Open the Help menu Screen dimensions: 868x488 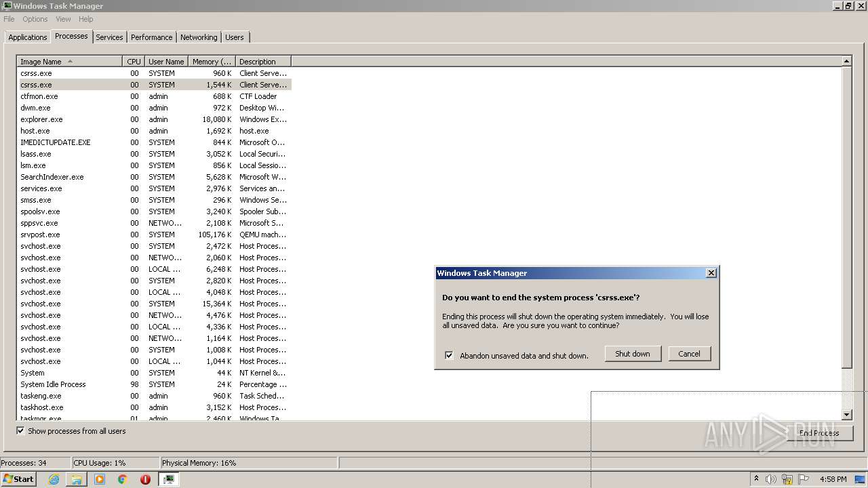click(x=85, y=19)
